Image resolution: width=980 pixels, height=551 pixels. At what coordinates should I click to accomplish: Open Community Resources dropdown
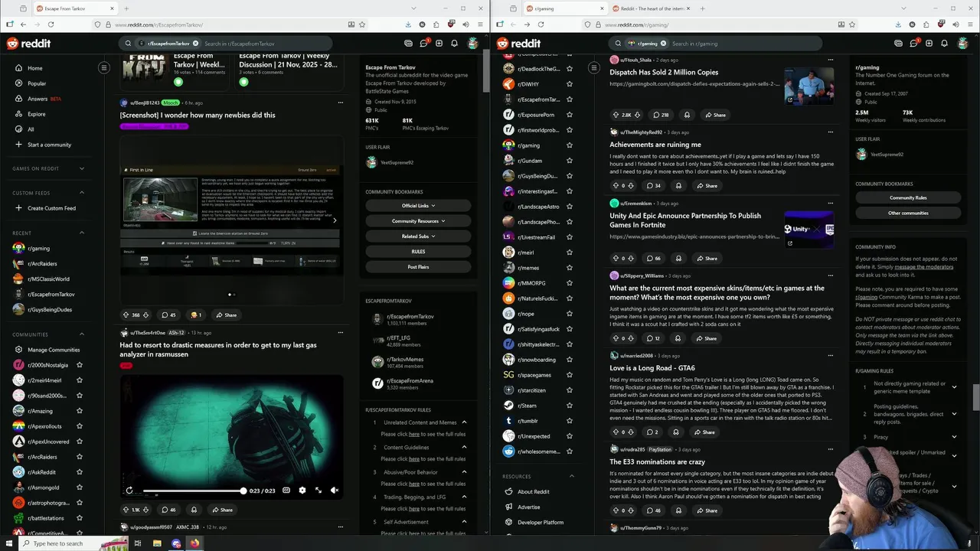418,221
